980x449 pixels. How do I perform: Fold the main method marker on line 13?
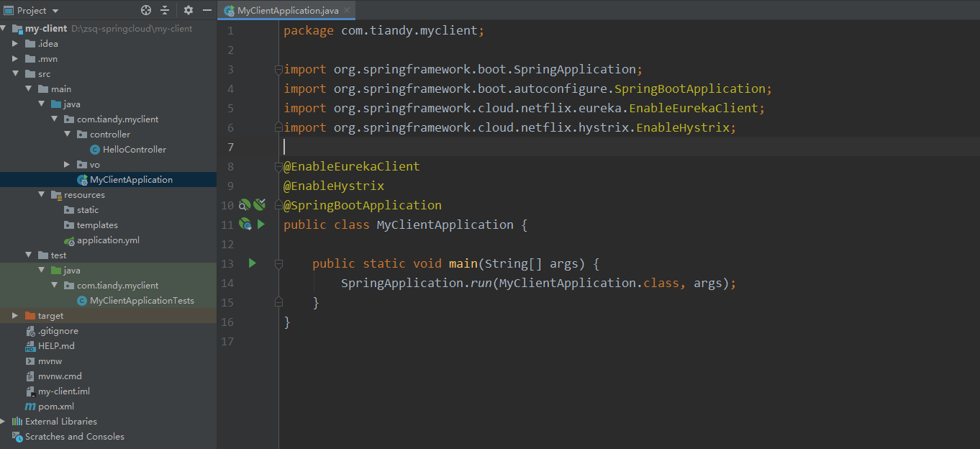(x=278, y=264)
